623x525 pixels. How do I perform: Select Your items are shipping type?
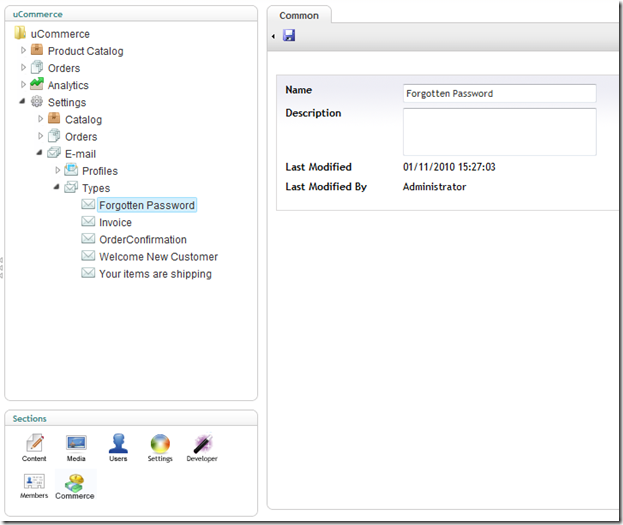point(155,274)
